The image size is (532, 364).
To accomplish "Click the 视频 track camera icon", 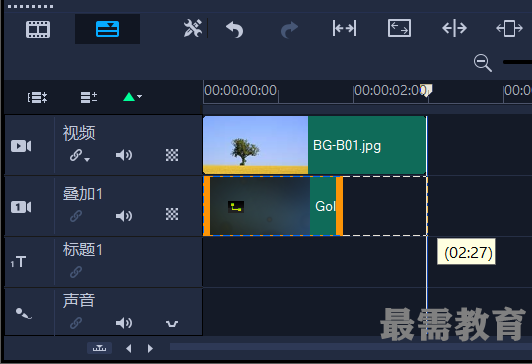I will (21, 146).
